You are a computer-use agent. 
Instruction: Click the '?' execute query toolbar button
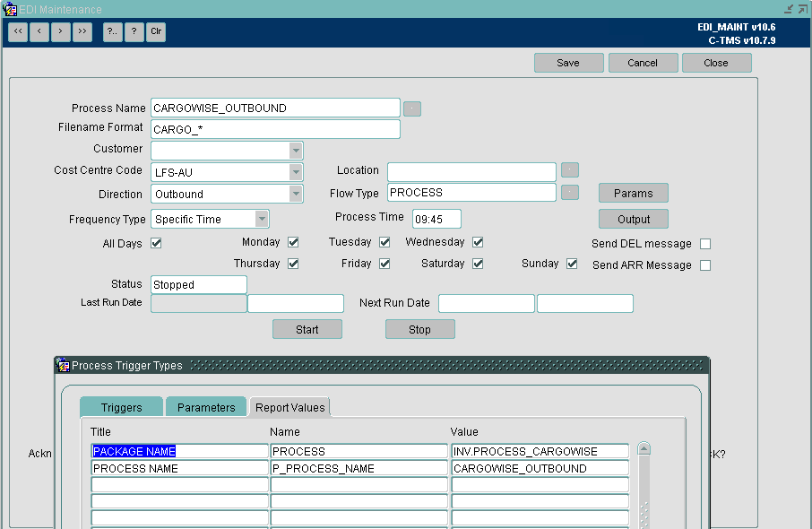pyautogui.click(x=134, y=31)
